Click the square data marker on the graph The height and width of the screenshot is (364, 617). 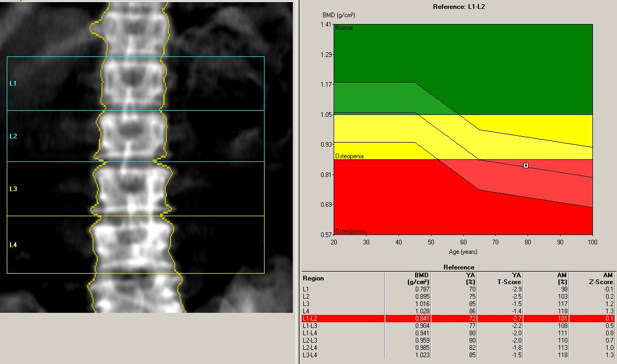click(x=526, y=166)
